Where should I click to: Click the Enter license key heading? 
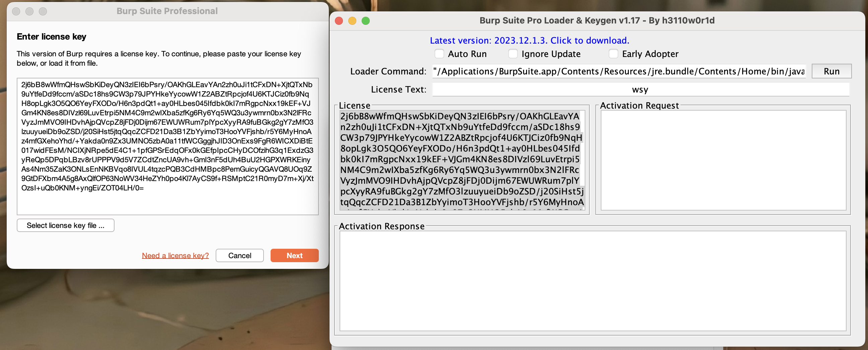click(52, 37)
